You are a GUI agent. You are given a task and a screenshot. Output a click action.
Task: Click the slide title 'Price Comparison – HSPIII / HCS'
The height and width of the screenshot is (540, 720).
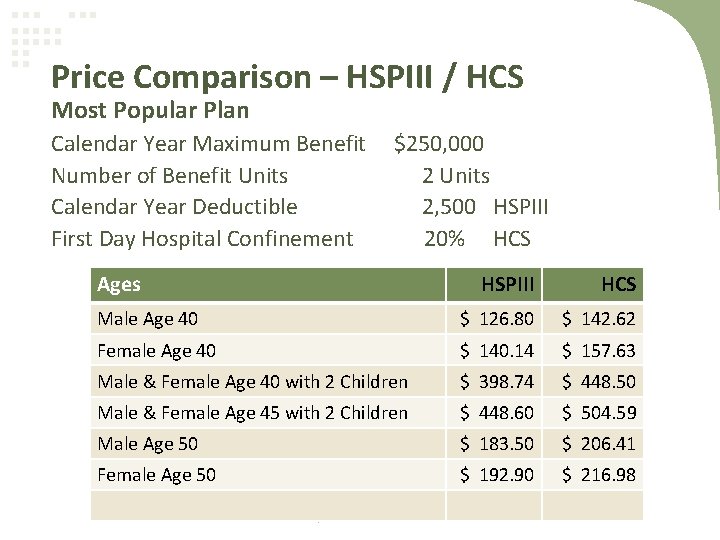coord(287,75)
